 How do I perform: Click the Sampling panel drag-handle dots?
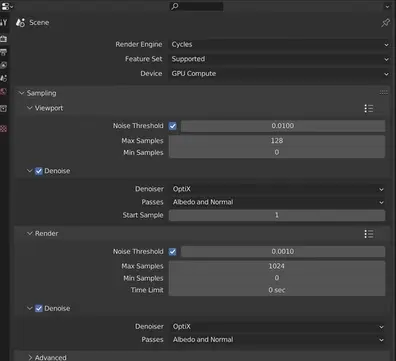coord(384,92)
